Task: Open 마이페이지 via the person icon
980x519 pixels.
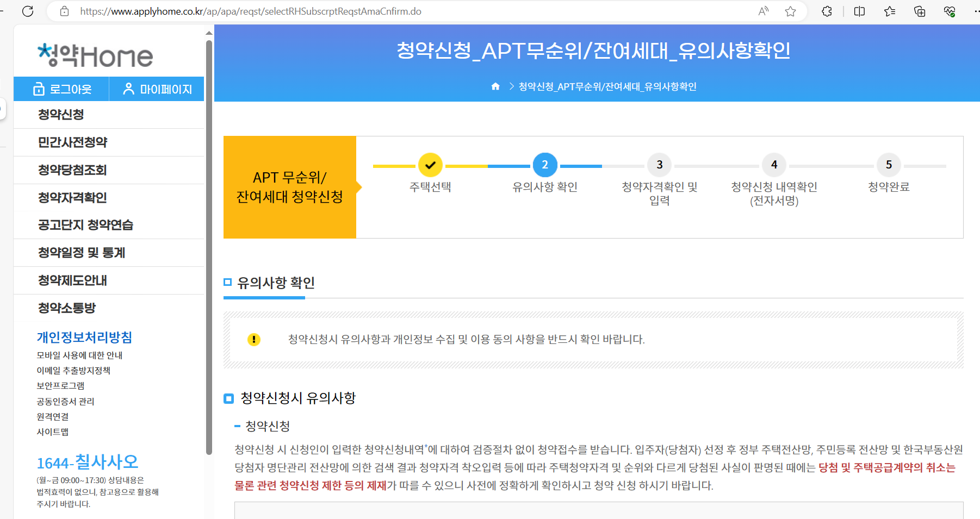Action: [128, 89]
